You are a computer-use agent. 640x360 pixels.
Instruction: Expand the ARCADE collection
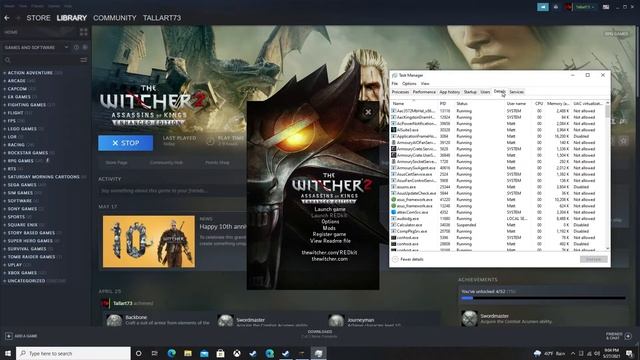[4, 81]
